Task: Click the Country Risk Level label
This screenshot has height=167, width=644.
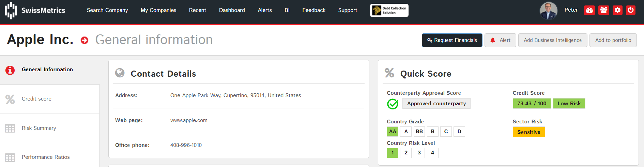Action: [x=411, y=143]
